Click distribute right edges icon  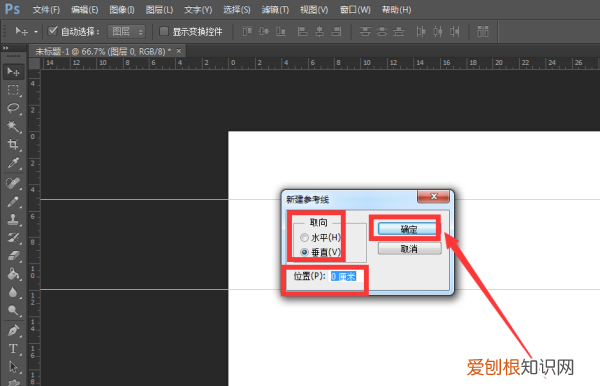coord(455,31)
